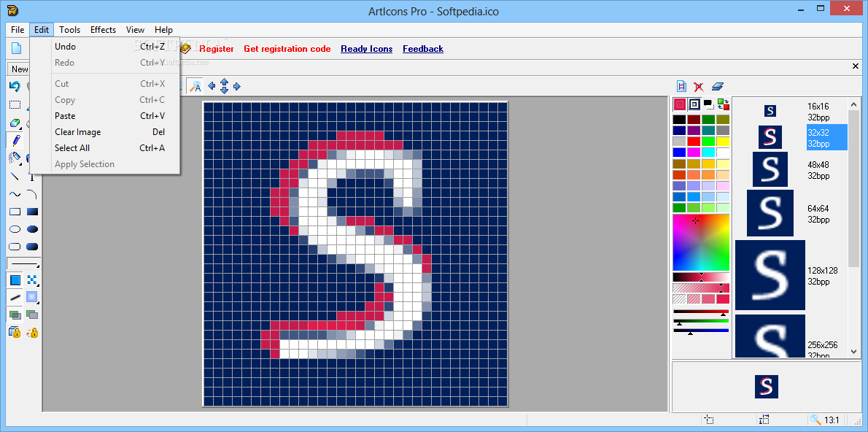Click the black-and-white default colors icon

click(708, 104)
